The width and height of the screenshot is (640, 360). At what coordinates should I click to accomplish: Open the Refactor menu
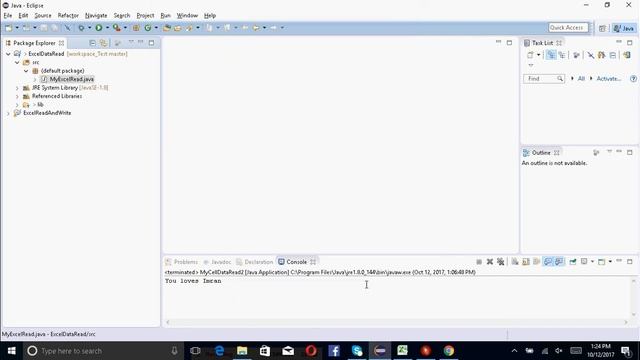[x=68, y=16]
